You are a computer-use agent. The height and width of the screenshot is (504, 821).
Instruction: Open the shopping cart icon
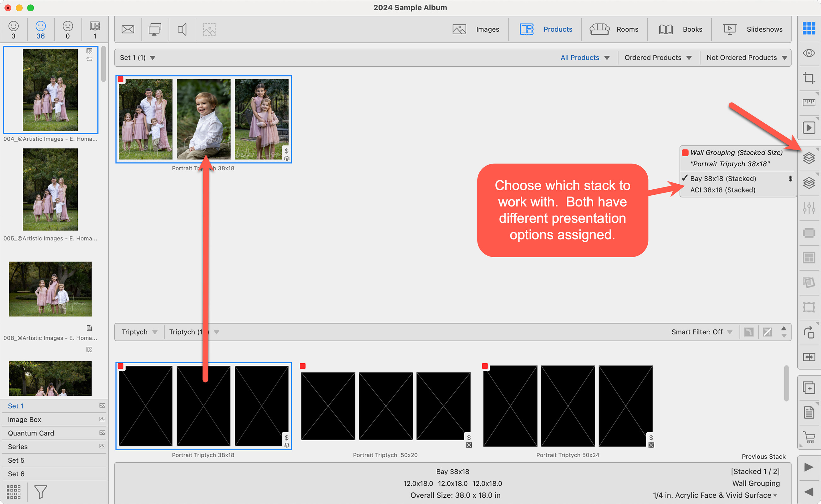(809, 437)
